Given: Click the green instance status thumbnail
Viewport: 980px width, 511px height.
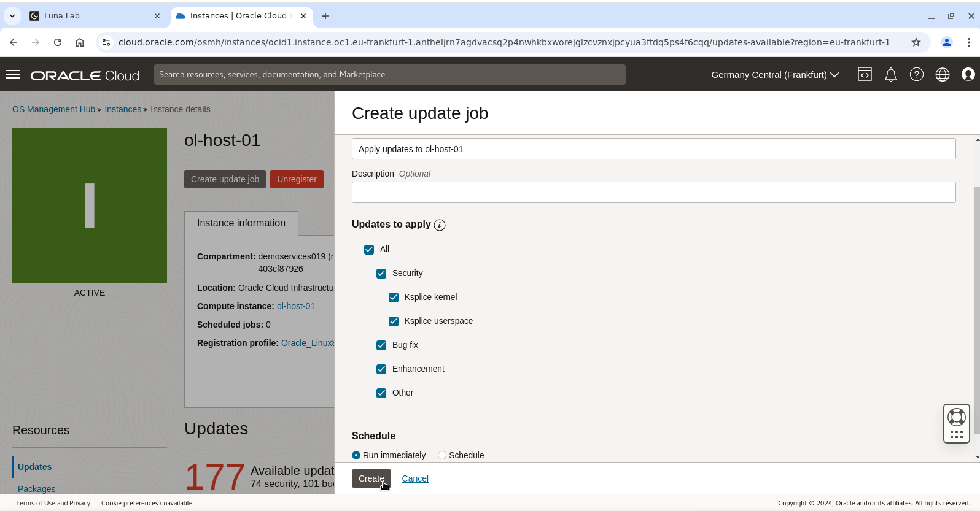Looking at the screenshot, I should (x=90, y=206).
